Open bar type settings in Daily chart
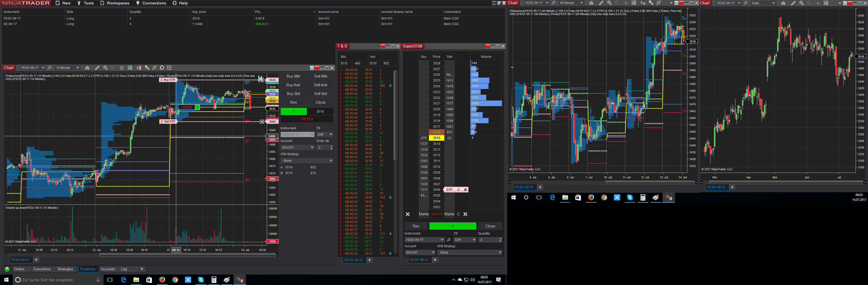 pos(783,3)
